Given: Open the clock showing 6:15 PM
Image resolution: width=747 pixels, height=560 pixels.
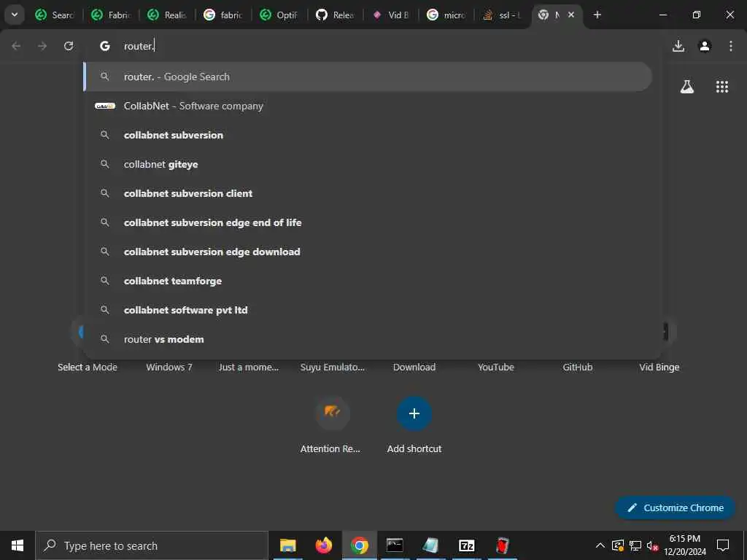Looking at the screenshot, I should (x=685, y=545).
